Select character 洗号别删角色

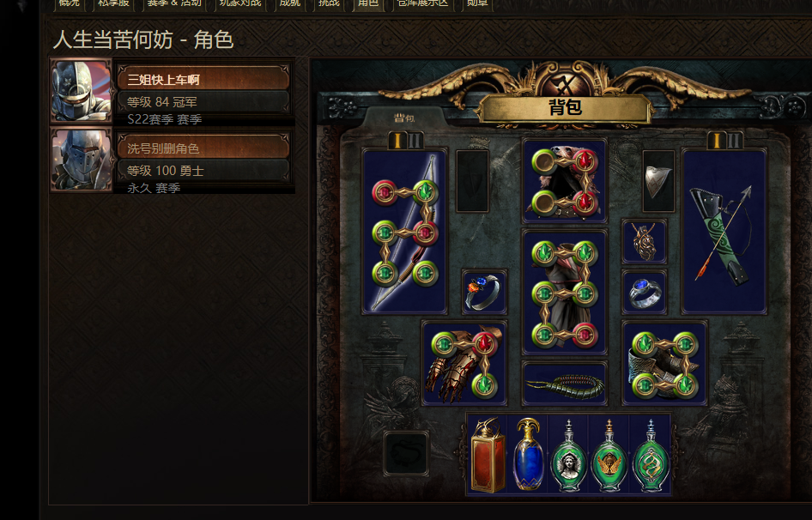[x=203, y=148]
